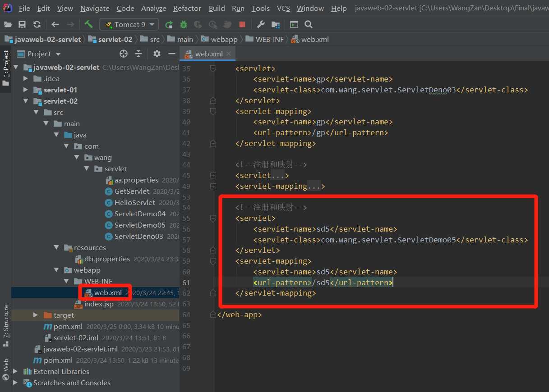Select HelloServlet class in tree
The height and width of the screenshot is (392, 549).
134,203
